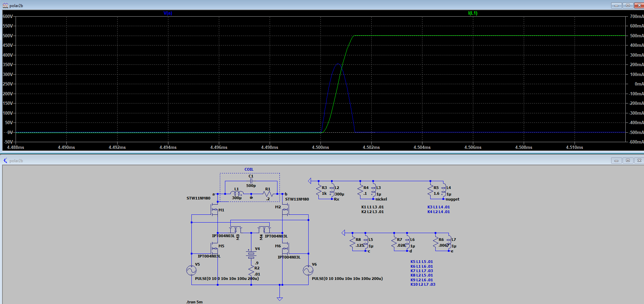The width and height of the screenshot is (644, 304).
Task: Minimize the polar2b waveform window
Action: click(x=616, y=5)
